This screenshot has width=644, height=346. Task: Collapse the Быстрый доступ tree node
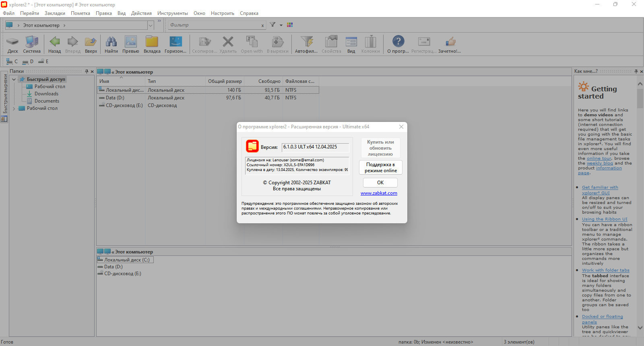click(14, 79)
